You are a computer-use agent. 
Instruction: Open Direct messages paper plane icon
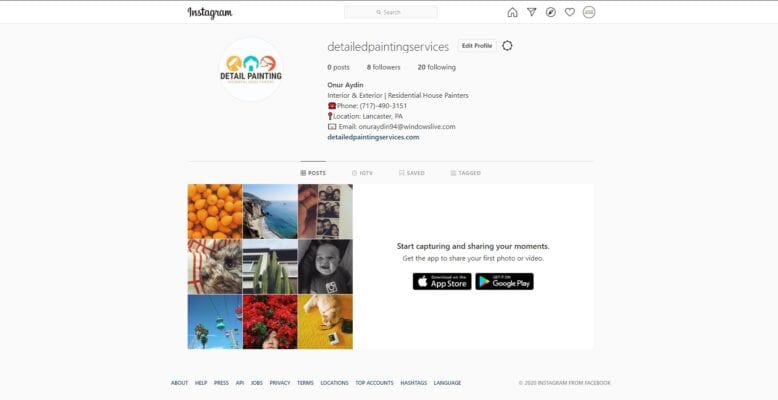coord(531,12)
